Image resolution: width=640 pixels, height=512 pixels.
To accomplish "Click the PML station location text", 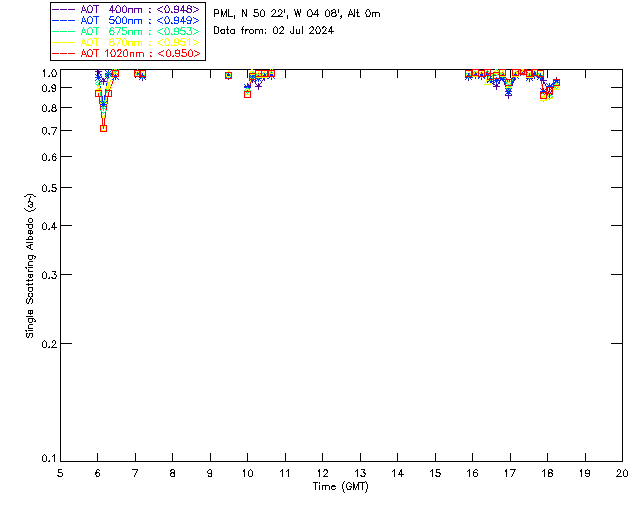I will point(297,14).
